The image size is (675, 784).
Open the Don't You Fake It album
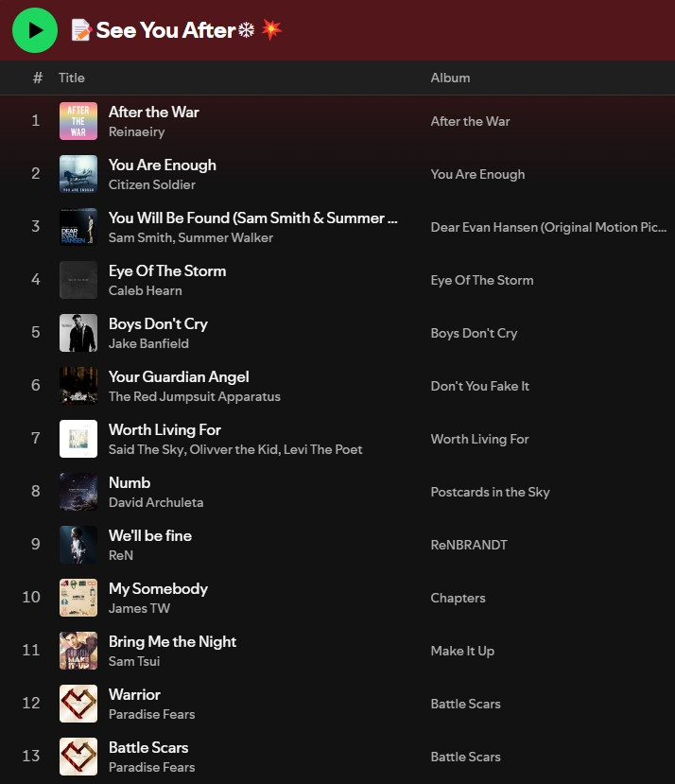pos(480,386)
